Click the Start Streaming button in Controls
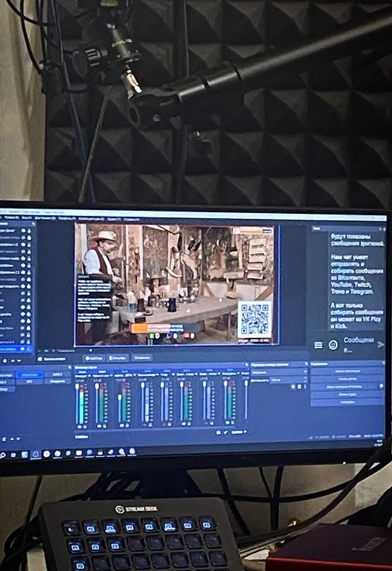The image size is (392, 571). pos(347,371)
